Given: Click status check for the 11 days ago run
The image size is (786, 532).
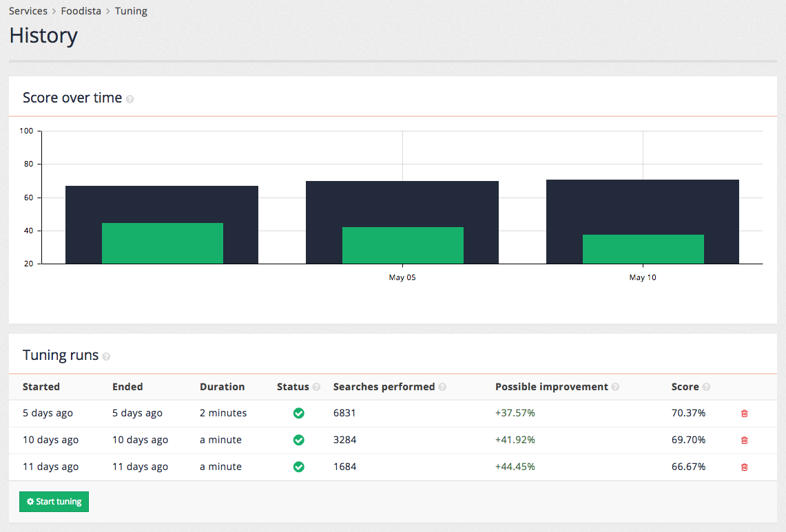Looking at the screenshot, I should pyautogui.click(x=298, y=467).
